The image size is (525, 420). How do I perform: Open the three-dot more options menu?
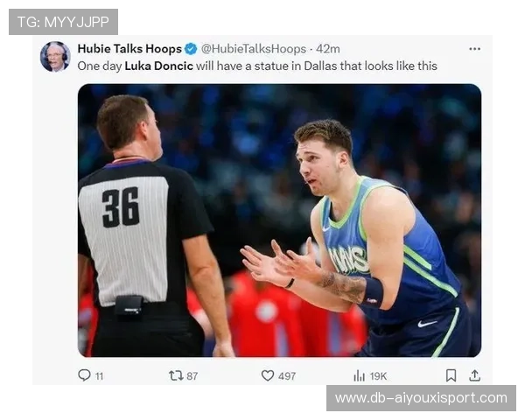(x=475, y=49)
